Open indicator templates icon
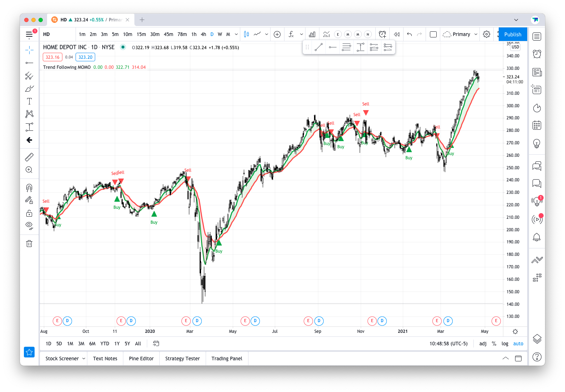 (327, 34)
